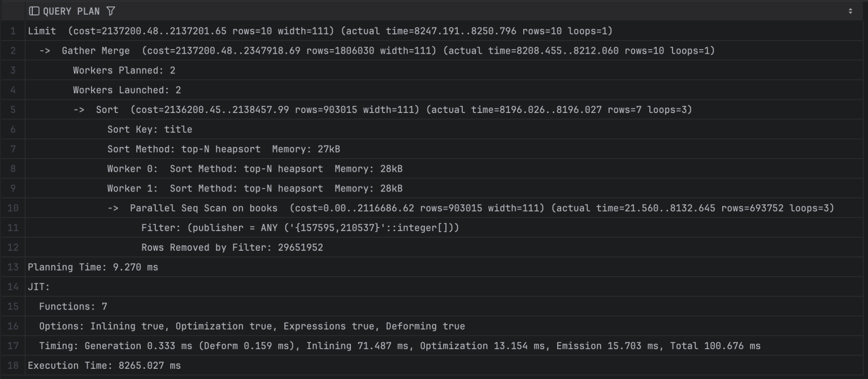Click the Sort Key: title cell
Screen dimensions: 868x379
[x=150, y=130]
